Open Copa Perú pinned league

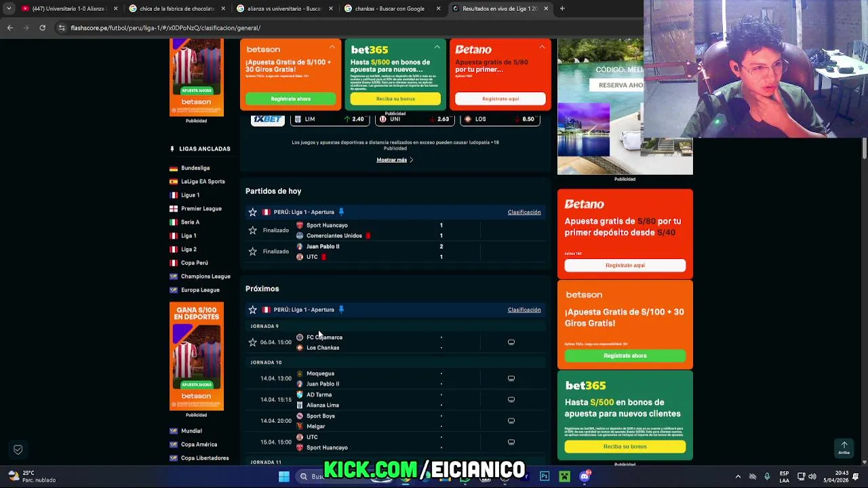click(x=195, y=263)
